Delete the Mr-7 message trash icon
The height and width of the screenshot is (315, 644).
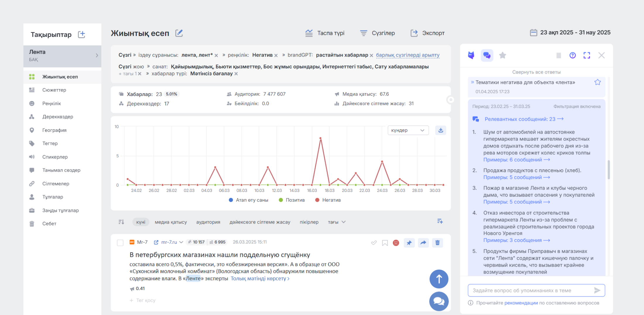point(437,243)
